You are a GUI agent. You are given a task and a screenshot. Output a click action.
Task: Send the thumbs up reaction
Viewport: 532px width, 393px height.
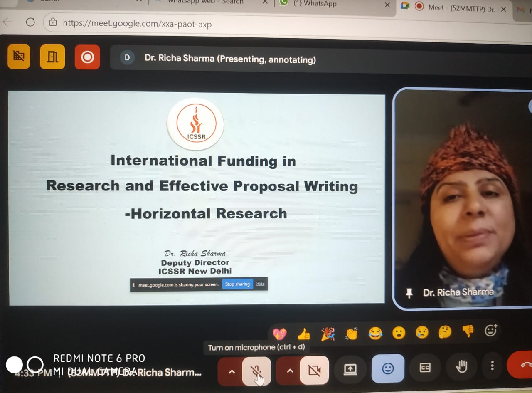pos(304,334)
